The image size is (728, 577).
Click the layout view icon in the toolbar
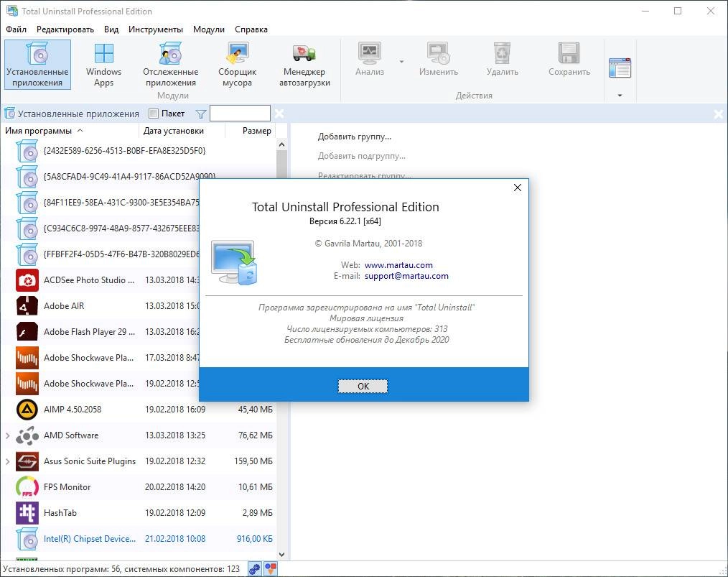620,68
